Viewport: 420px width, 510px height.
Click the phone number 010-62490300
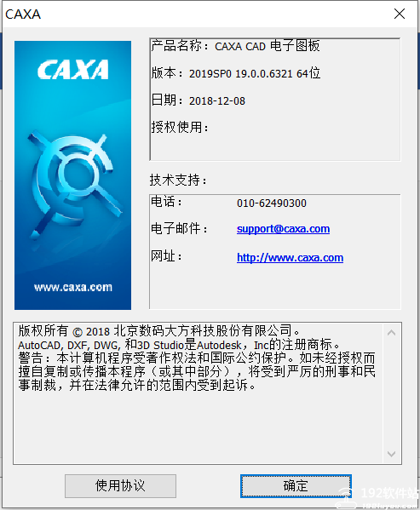(272, 203)
